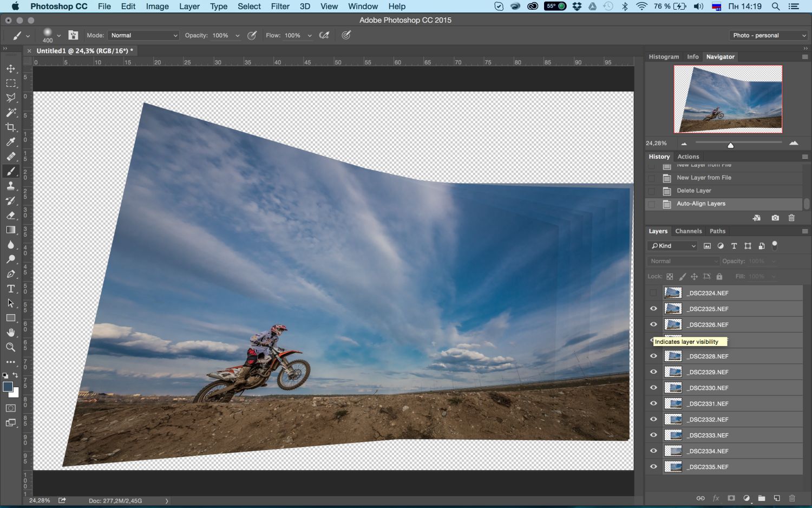Select the Hand tool

pyautogui.click(x=11, y=333)
